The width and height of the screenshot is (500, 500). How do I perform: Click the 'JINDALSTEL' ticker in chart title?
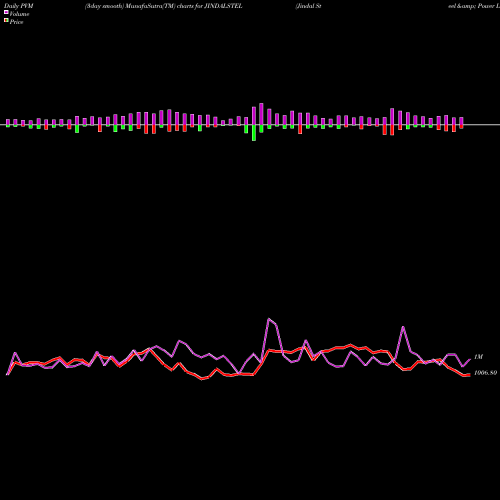pos(223,6)
